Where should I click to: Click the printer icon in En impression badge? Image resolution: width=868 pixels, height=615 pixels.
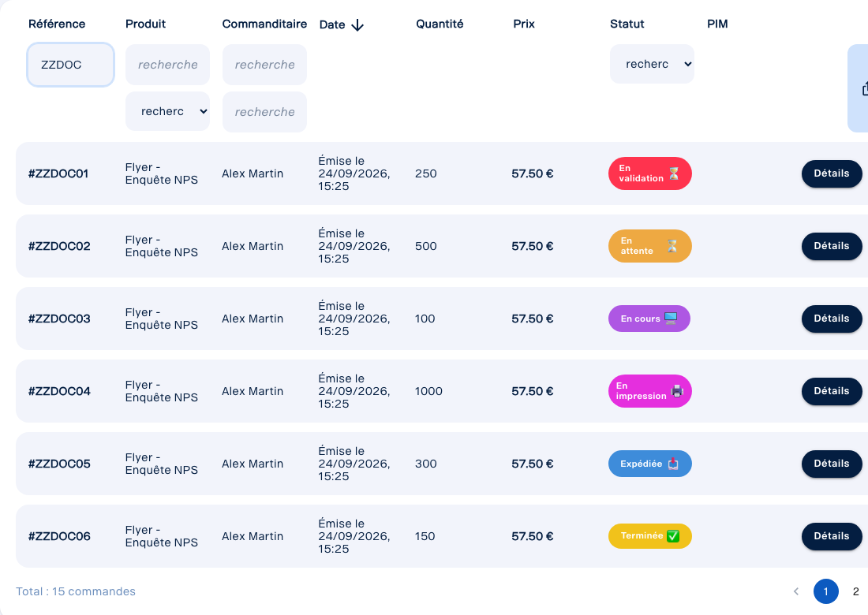pyautogui.click(x=677, y=391)
